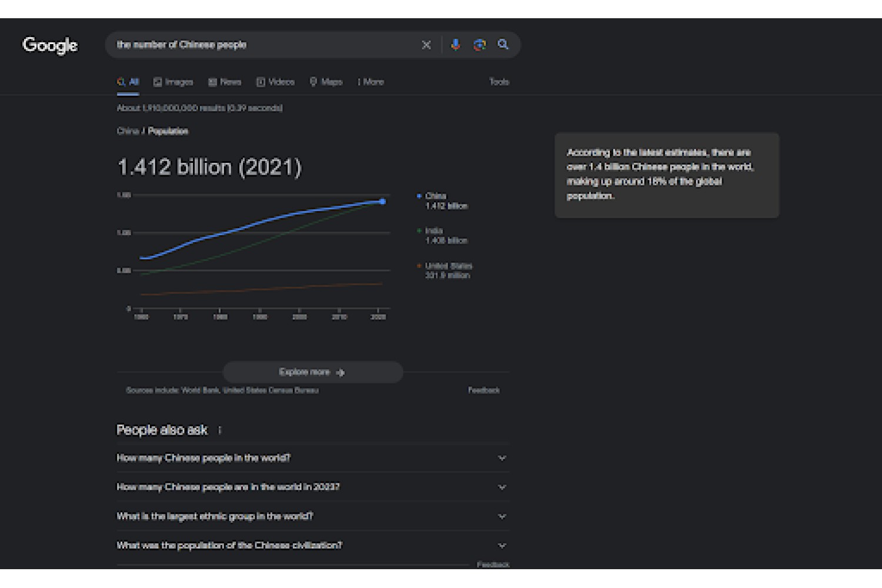Viewport: 882px width, 588px height.
Task: Select China legend entry in chart
Action: coord(442,201)
